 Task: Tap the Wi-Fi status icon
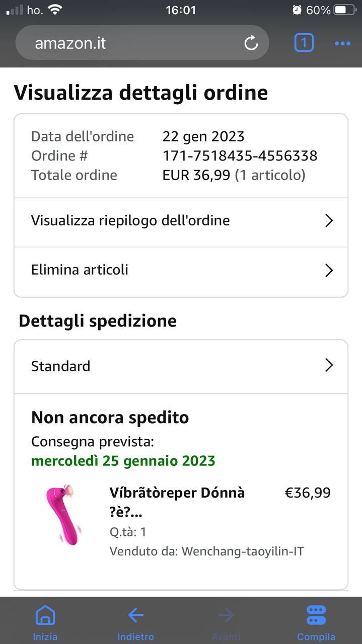point(55,10)
